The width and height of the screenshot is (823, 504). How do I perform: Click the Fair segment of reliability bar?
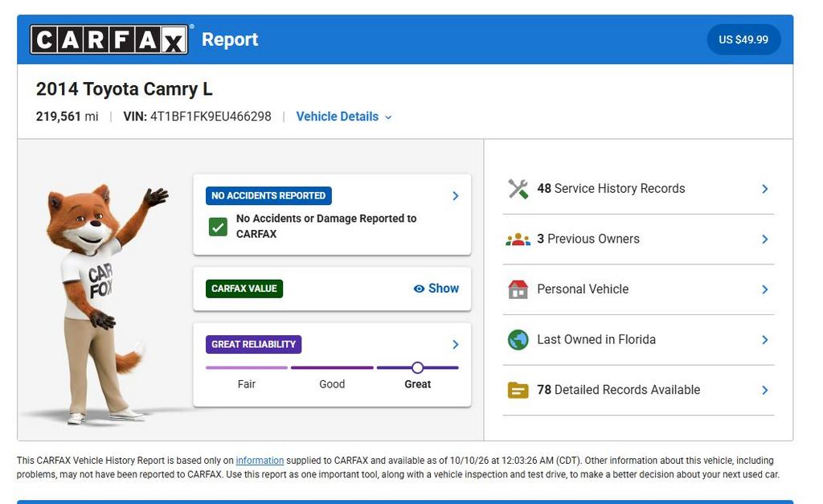point(247,367)
